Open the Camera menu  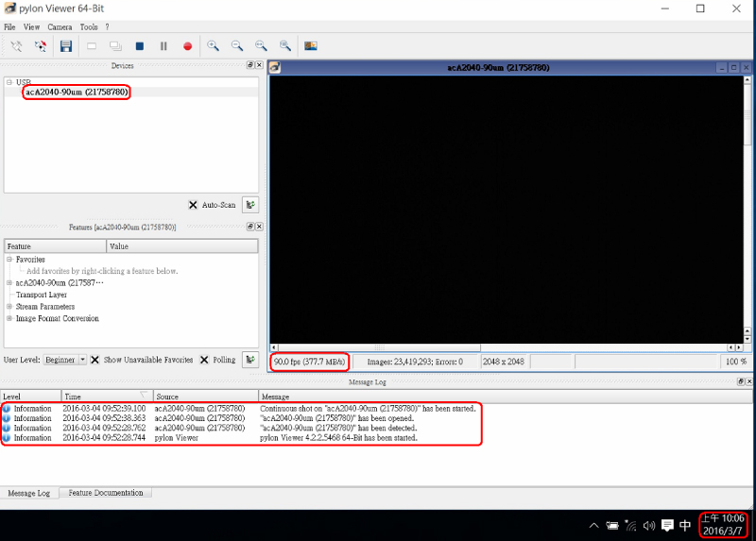[x=59, y=27]
